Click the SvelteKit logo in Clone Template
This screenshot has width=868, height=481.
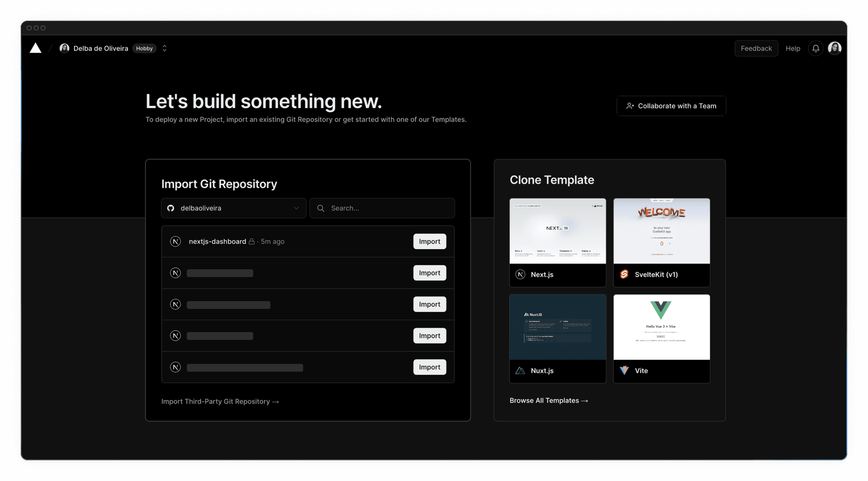pos(624,274)
